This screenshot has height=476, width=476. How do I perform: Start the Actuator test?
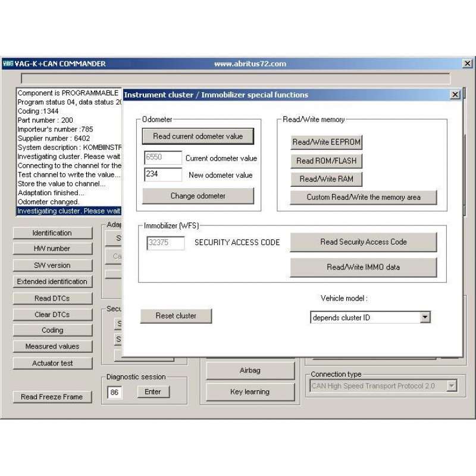click(x=52, y=363)
